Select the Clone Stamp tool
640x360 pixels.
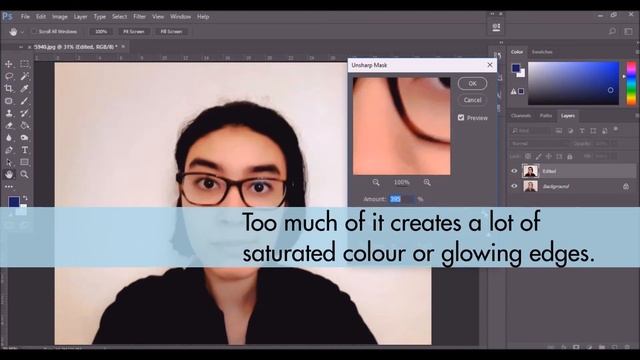point(9,113)
